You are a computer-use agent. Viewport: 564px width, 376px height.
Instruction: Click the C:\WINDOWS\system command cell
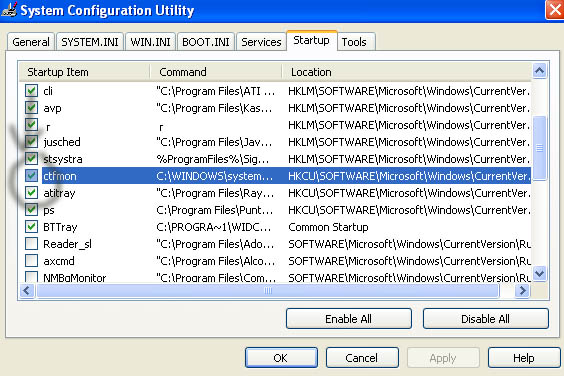tap(214, 176)
